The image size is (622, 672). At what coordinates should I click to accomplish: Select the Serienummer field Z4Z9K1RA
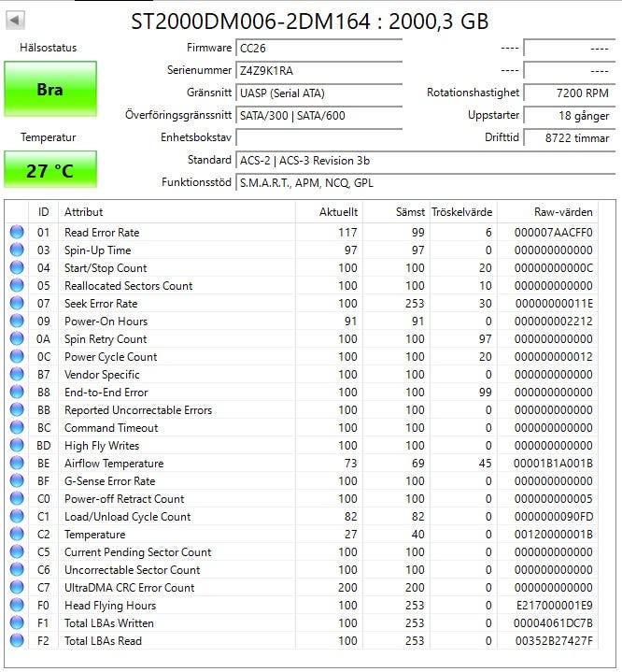(x=318, y=70)
